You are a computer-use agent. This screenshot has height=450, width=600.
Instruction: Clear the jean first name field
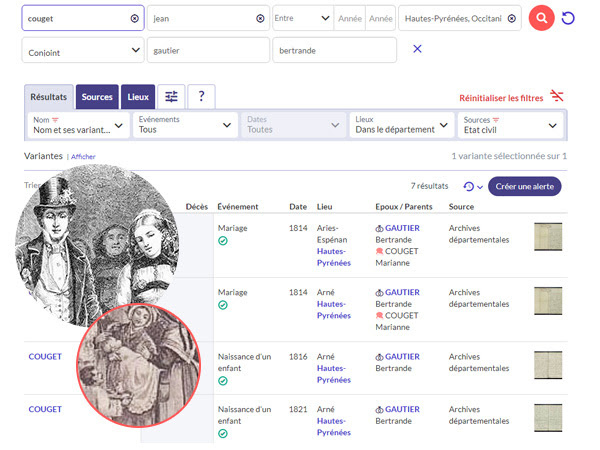click(260, 18)
